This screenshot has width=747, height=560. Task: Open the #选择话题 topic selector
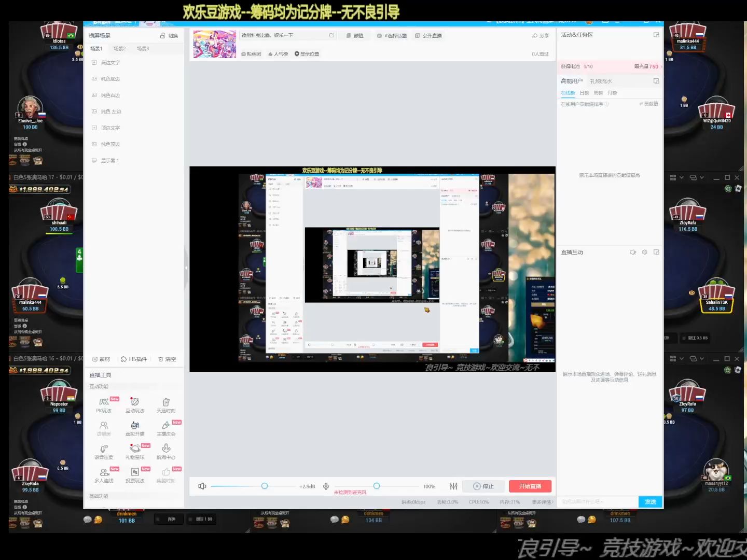pos(392,36)
